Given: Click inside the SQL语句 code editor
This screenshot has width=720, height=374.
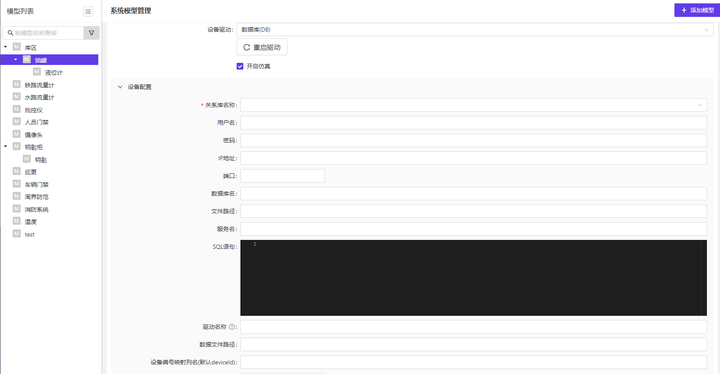Looking at the screenshot, I should (473, 278).
